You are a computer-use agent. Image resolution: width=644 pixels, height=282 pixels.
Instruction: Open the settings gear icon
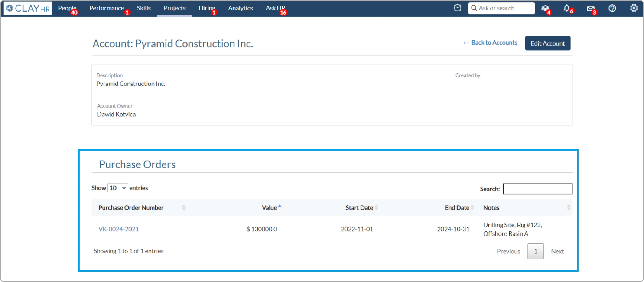point(633,8)
